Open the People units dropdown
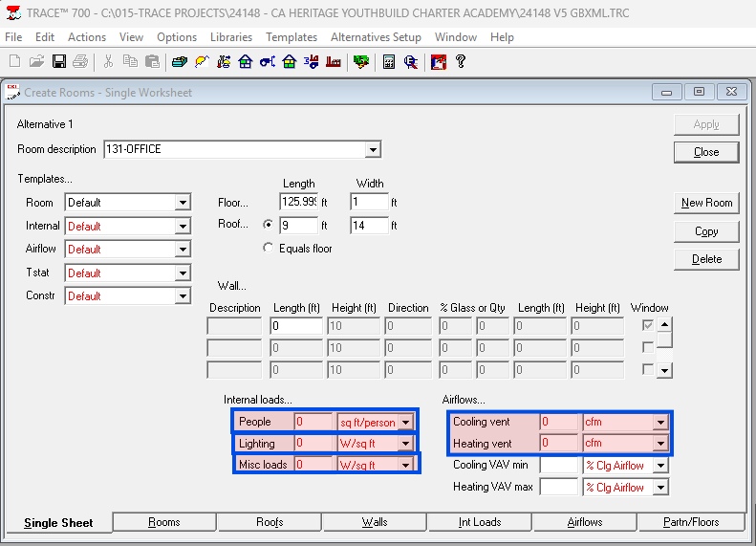This screenshot has height=546, width=756. tap(406, 422)
